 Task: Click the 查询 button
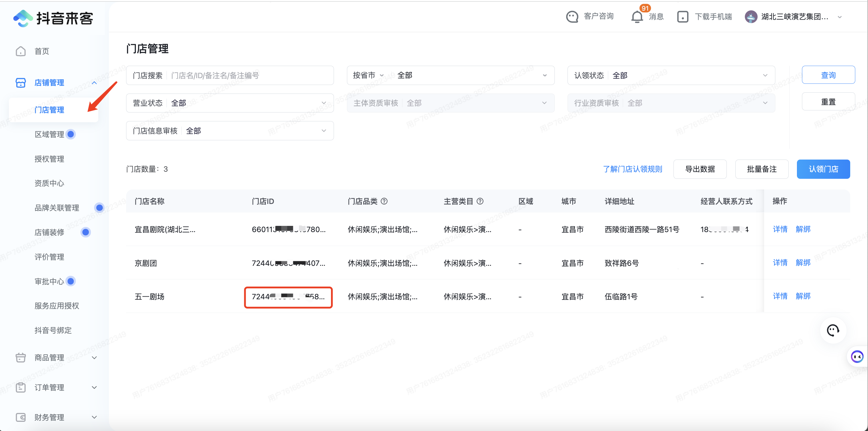click(x=828, y=75)
